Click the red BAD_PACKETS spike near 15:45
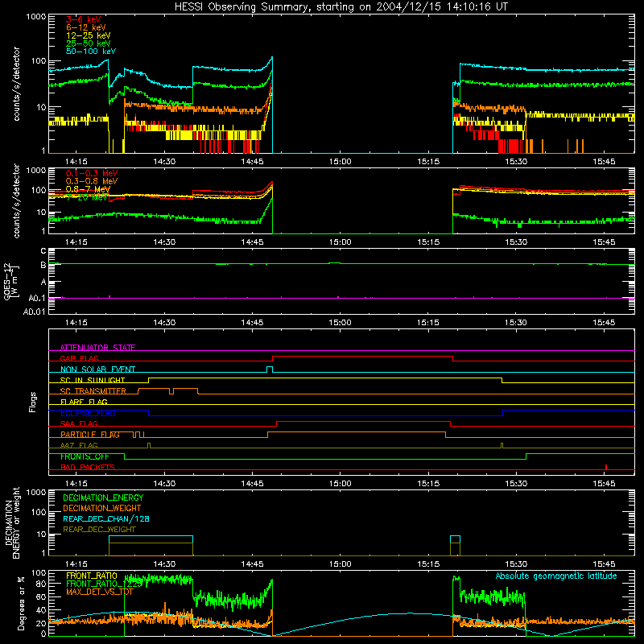Image resolution: width=644 pixels, height=644 pixels. 606,467
